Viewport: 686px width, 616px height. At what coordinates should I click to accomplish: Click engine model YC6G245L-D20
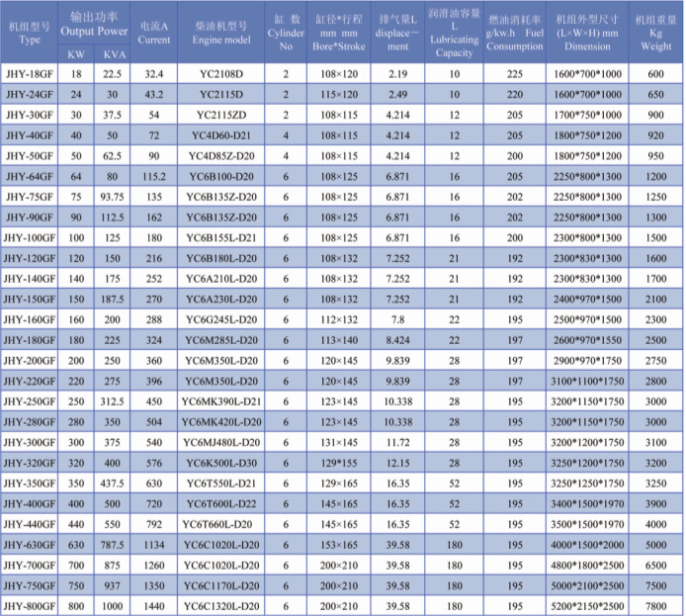[221, 319]
